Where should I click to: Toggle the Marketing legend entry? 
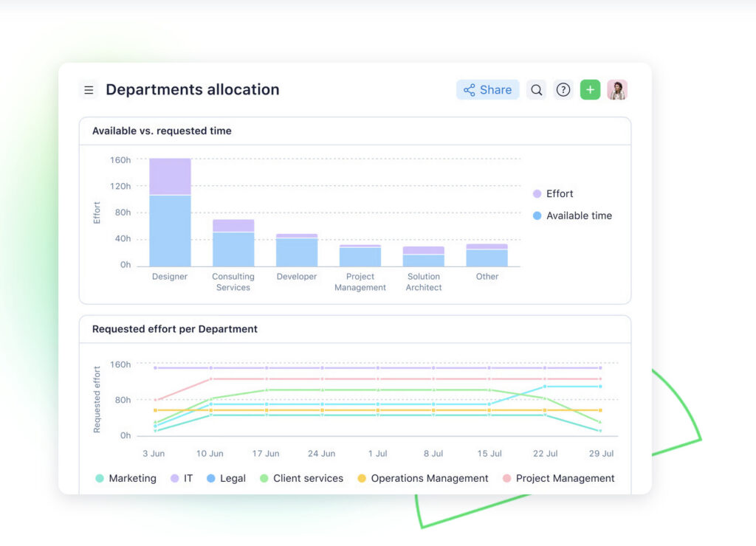(x=126, y=479)
